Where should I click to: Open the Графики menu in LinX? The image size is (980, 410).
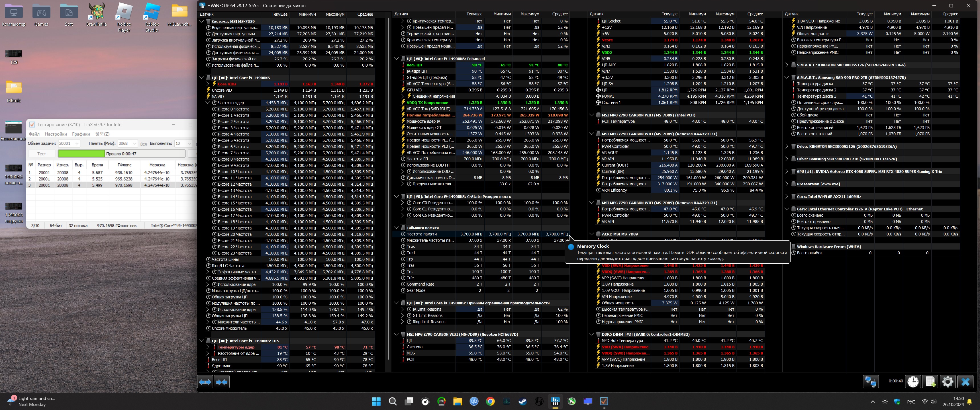click(81, 134)
